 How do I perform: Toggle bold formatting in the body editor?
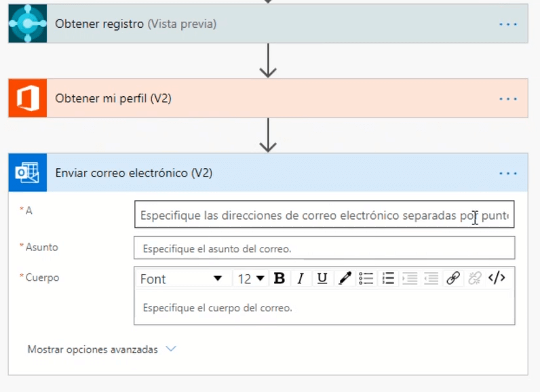(279, 278)
